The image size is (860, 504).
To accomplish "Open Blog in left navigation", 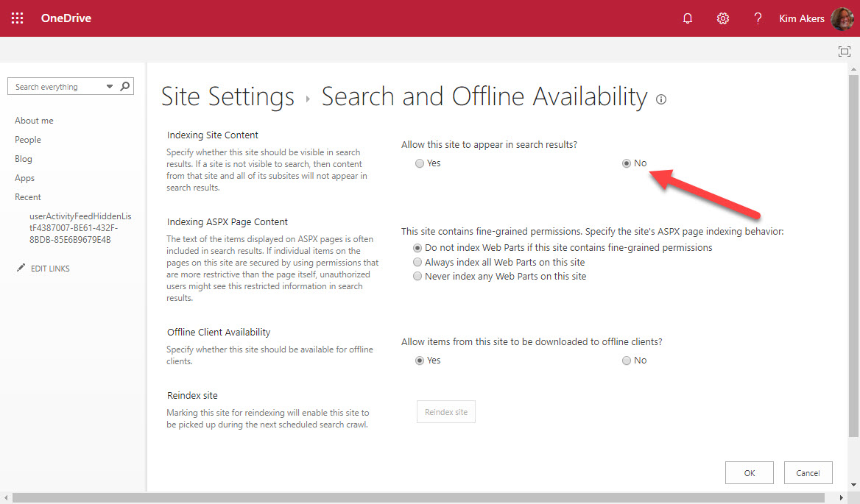I will (x=24, y=159).
